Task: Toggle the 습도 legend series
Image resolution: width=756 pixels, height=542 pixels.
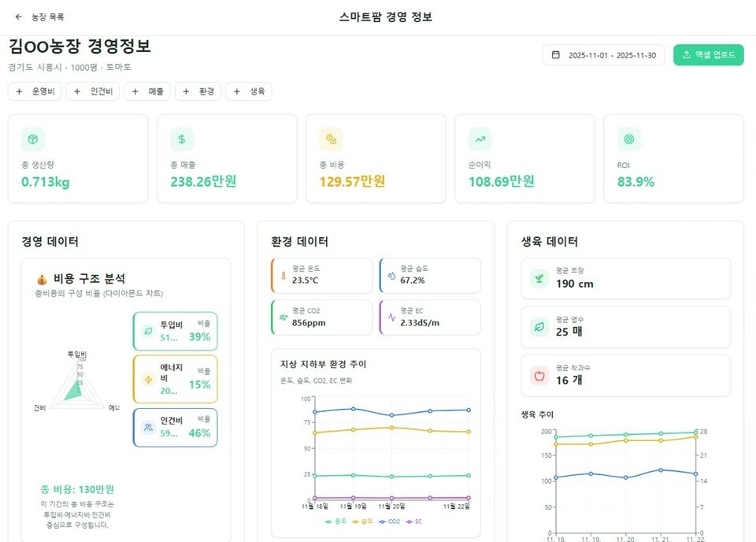Action: (x=362, y=522)
